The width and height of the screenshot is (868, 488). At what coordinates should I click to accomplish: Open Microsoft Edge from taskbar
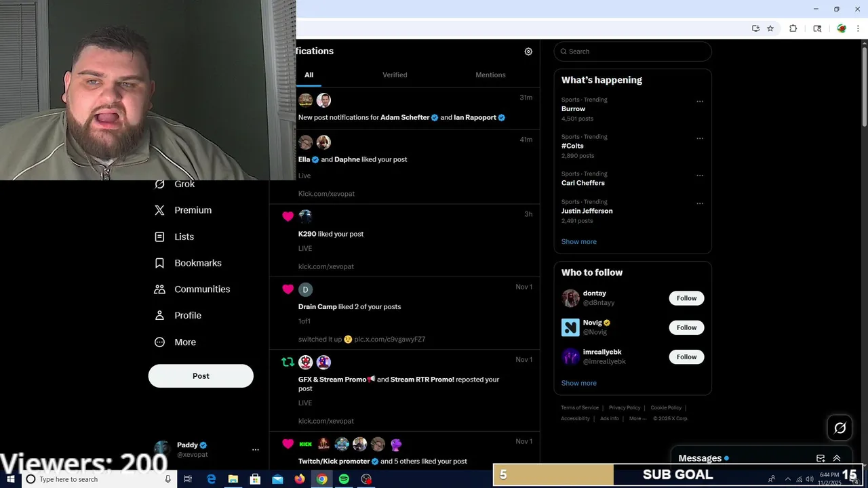tap(211, 479)
